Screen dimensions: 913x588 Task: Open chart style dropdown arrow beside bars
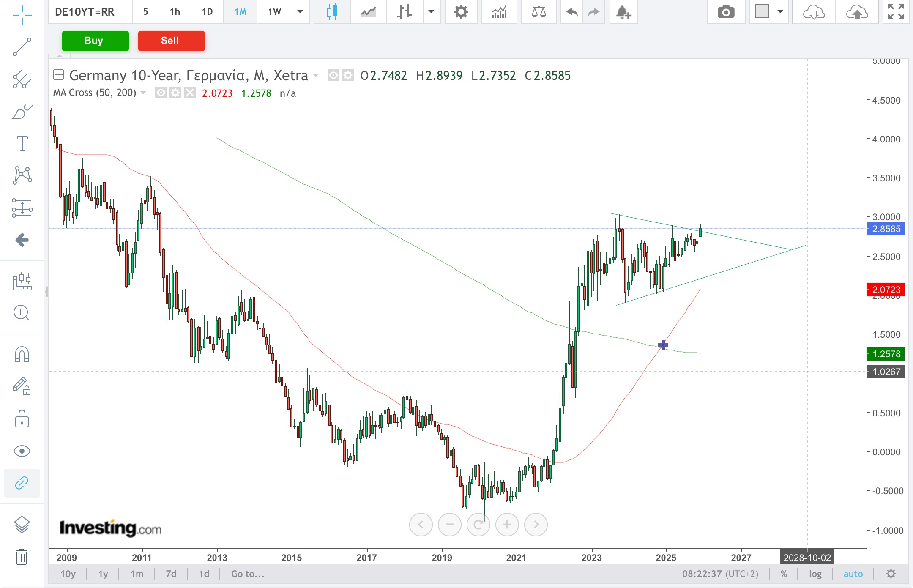coord(431,12)
